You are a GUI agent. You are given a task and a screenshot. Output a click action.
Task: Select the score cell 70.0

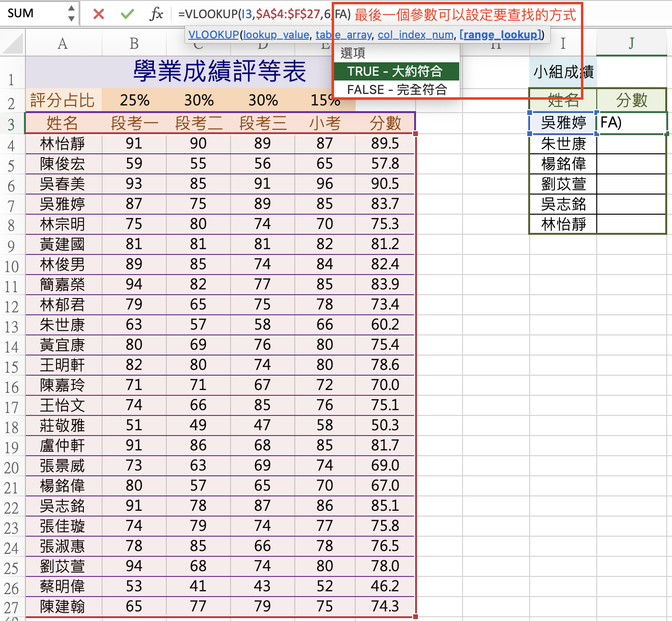(385, 385)
